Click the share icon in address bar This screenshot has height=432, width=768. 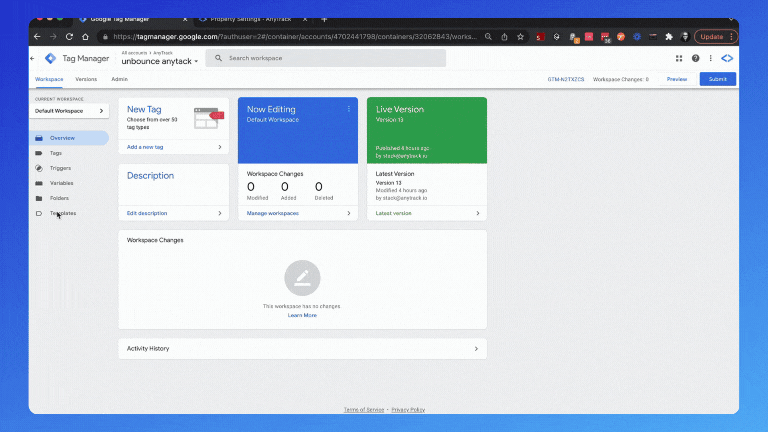tap(504, 37)
